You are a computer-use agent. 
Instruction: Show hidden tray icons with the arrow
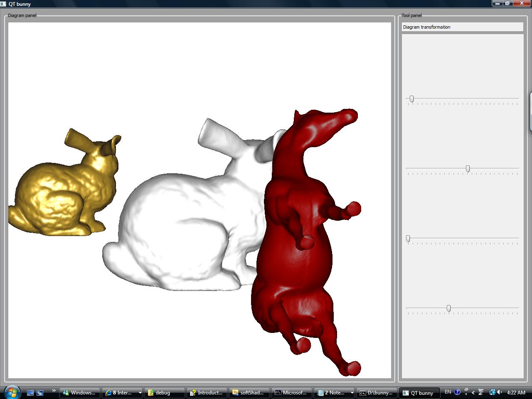(473, 392)
